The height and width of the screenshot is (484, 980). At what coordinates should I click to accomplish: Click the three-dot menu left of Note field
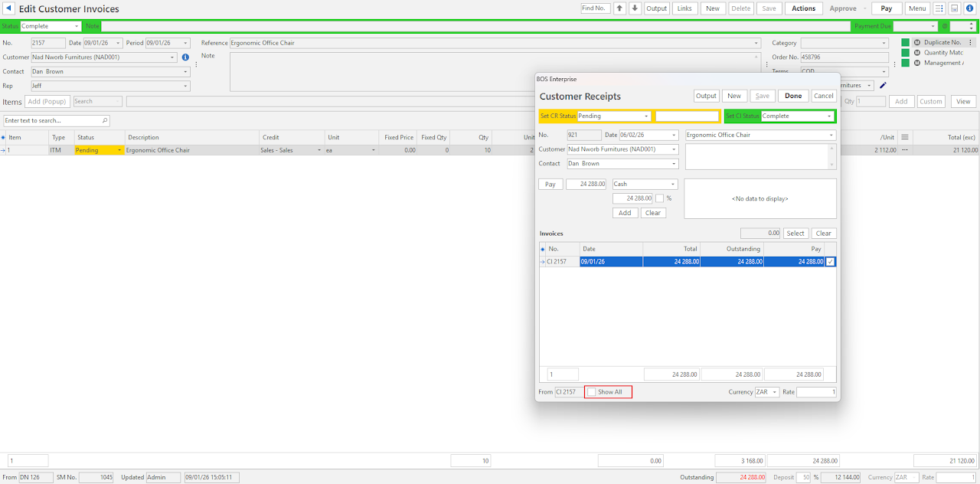pyautogui.click(x=196, y=64)
